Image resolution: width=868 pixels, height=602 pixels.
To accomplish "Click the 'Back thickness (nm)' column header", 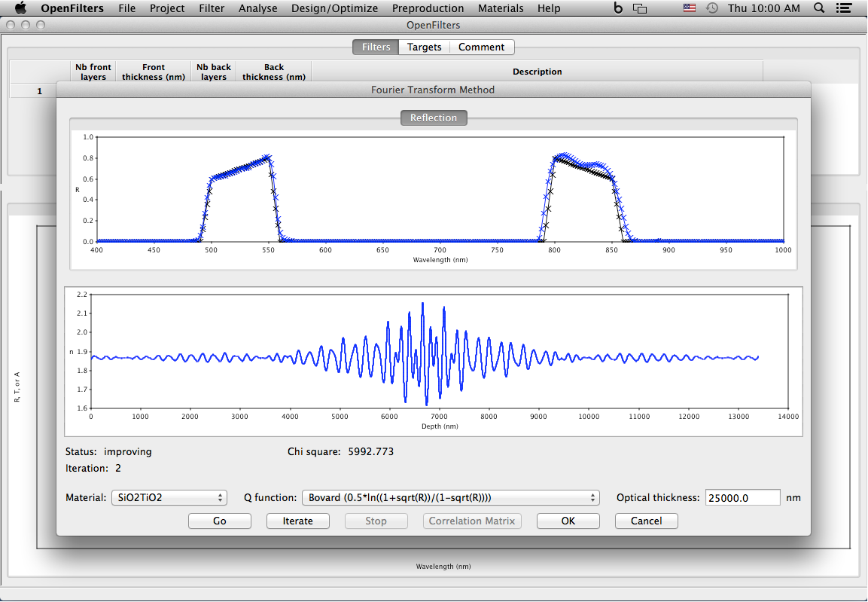I will tap(274, 72).
